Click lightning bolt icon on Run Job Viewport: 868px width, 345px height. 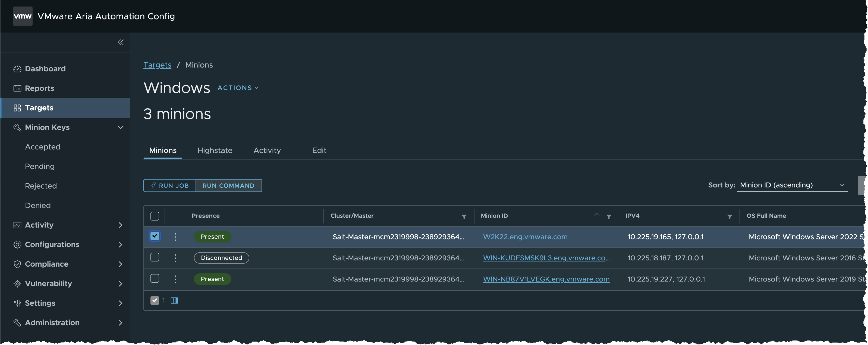click(x=153, y=186)
